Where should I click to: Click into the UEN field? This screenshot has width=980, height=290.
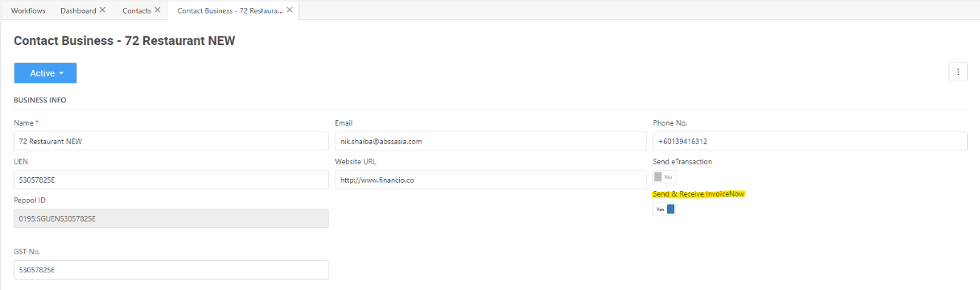(x=171, y=180)
